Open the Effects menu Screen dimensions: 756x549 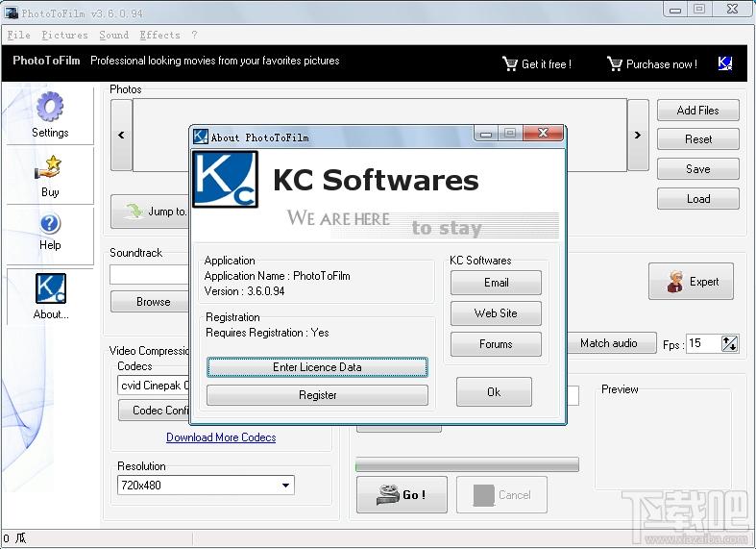pos(159,35)
